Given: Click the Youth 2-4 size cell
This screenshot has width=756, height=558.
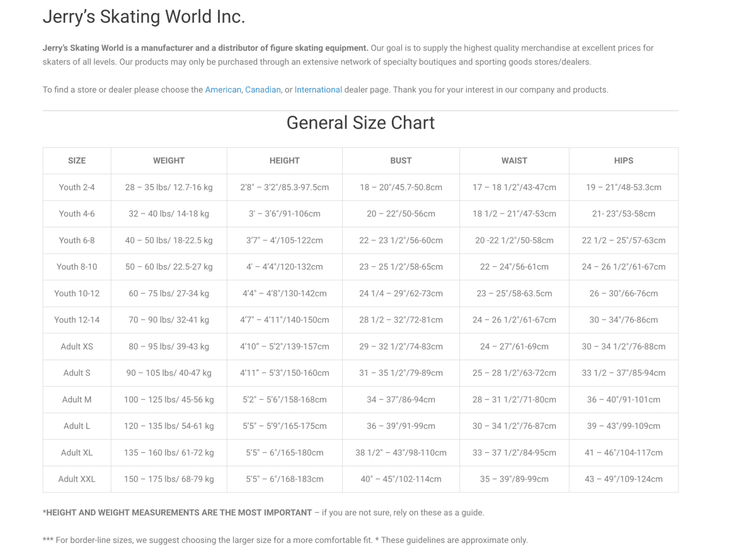Looking at the screenshot, I should tap(77, 187).
